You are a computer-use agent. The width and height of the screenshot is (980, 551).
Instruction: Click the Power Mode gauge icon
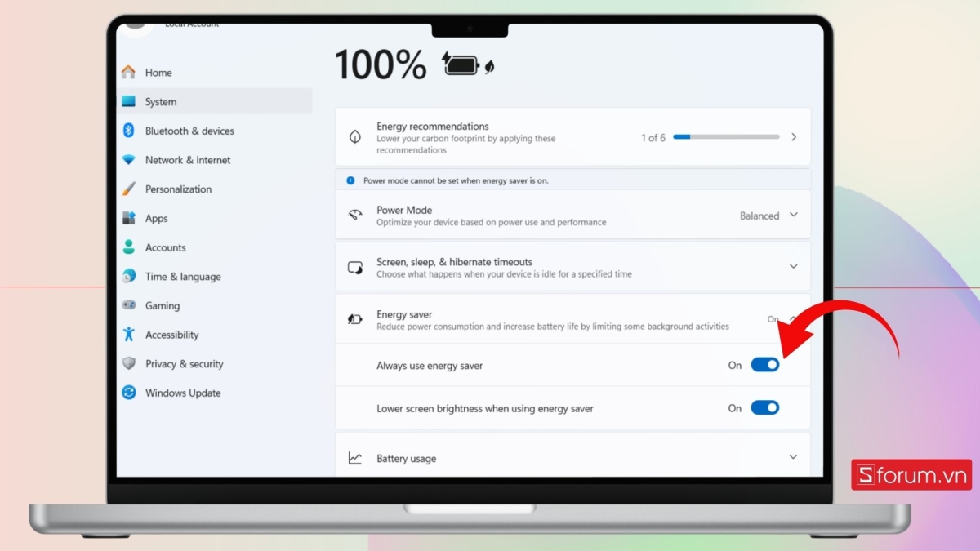[354, 216]
